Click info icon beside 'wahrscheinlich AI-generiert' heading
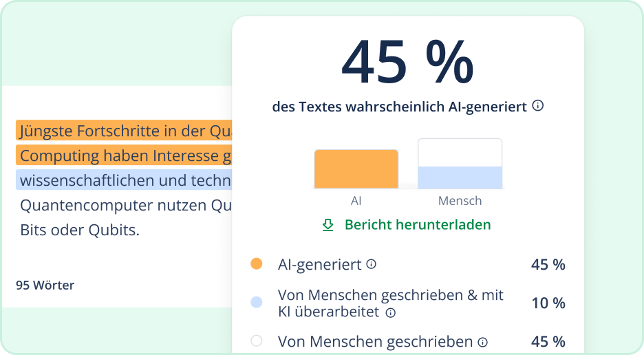This screenshot has height=355, width=644. (x=538, y=106)
